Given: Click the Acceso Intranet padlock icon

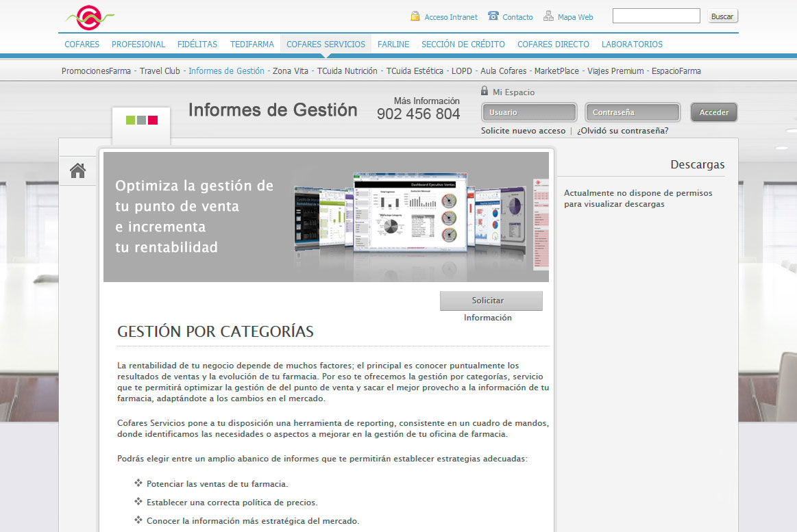Looking at the screenshot, I should point(415,15).
